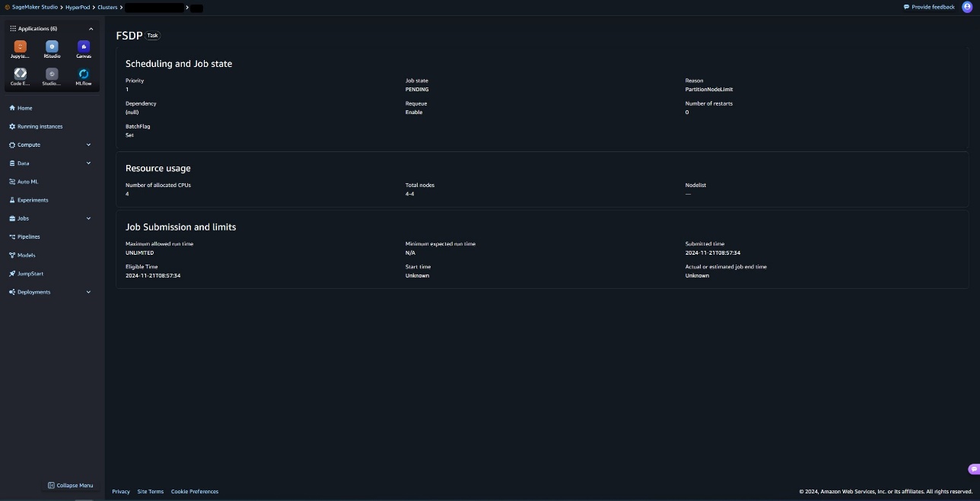Click the Job Submission and limits heading
Screen dimensions: 980x501
coord(181,227)
